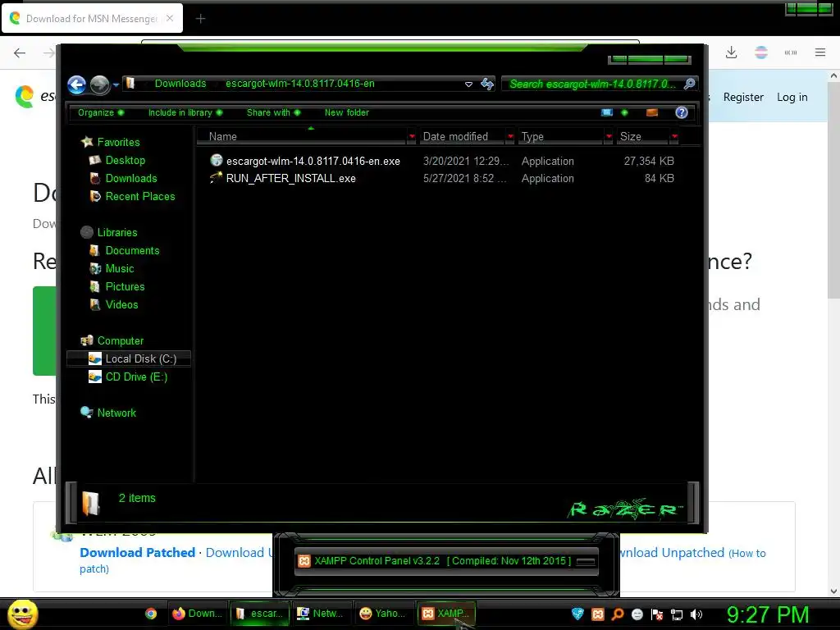Viewport: 840px width, 630px height.
Task: Click orange magnifier tray icon
Action: 618,614
